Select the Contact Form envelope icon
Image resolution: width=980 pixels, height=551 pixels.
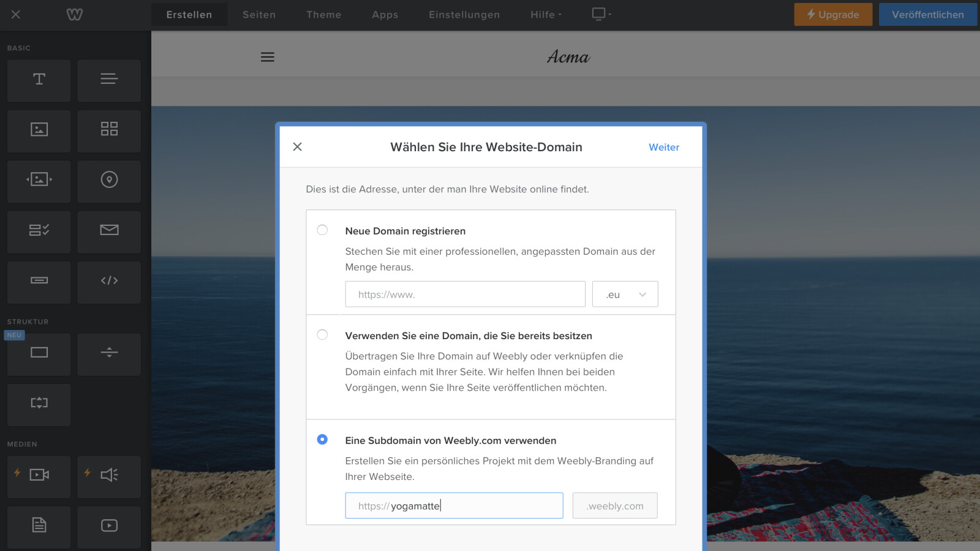click(x=109, y=231)
